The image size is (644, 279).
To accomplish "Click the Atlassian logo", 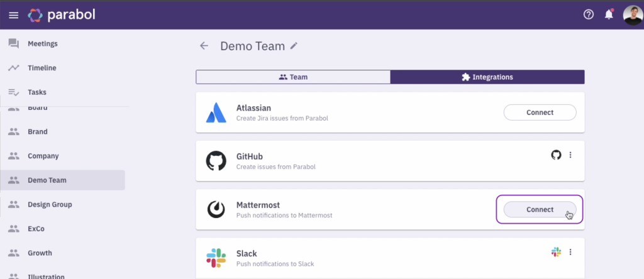I will (216, 112).
